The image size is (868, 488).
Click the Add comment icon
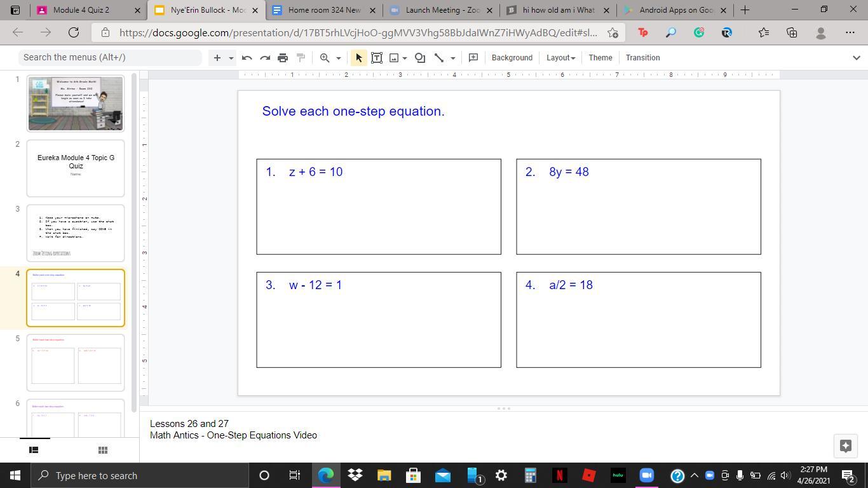(473, 58)
